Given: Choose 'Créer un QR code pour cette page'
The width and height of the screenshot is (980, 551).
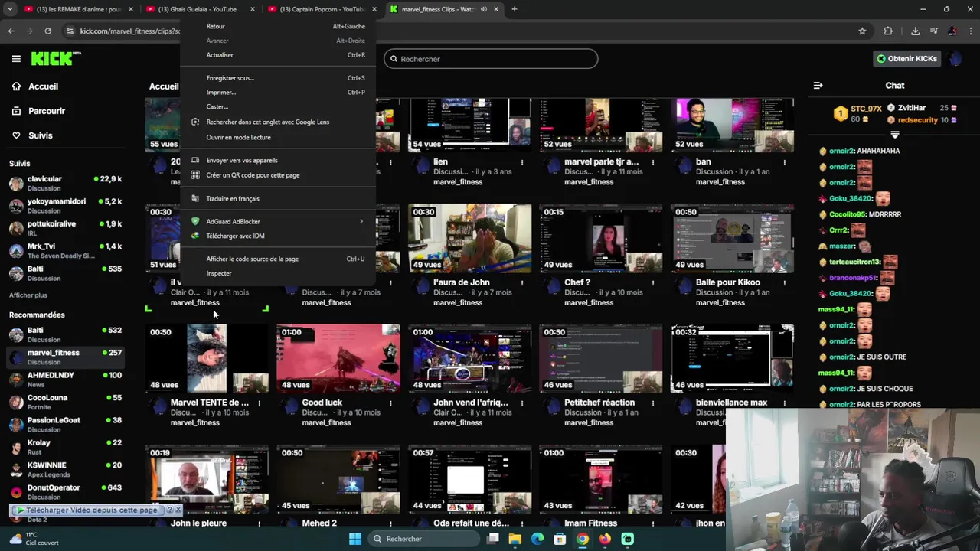Looking at the screenshot, I should [278, 175].
